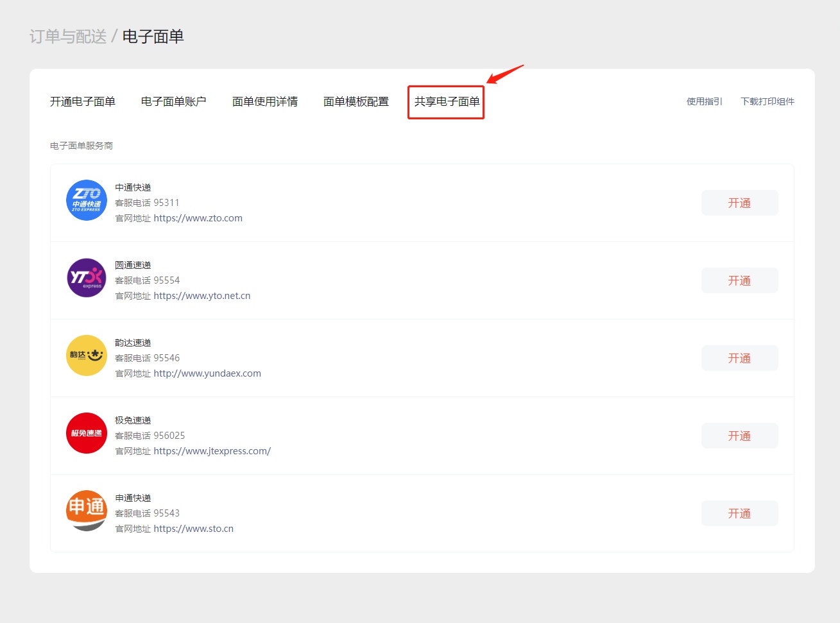
Task: Click the 申通快递 provider name
Action: tap(133, 498)
